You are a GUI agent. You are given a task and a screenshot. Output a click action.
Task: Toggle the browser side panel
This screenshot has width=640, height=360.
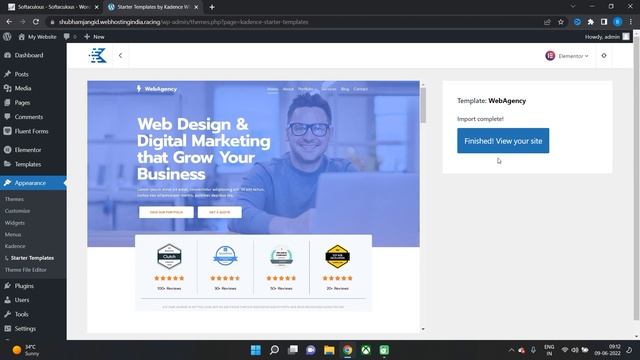point(604,22)
